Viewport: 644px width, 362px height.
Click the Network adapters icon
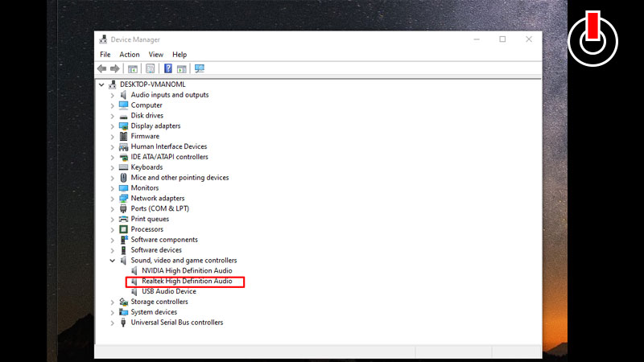click(123, 198)
